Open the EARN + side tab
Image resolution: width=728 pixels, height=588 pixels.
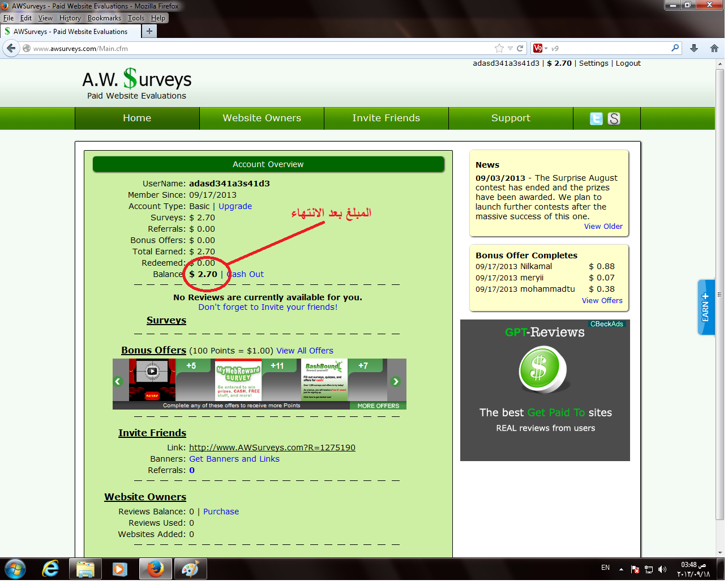pos(706,307)
